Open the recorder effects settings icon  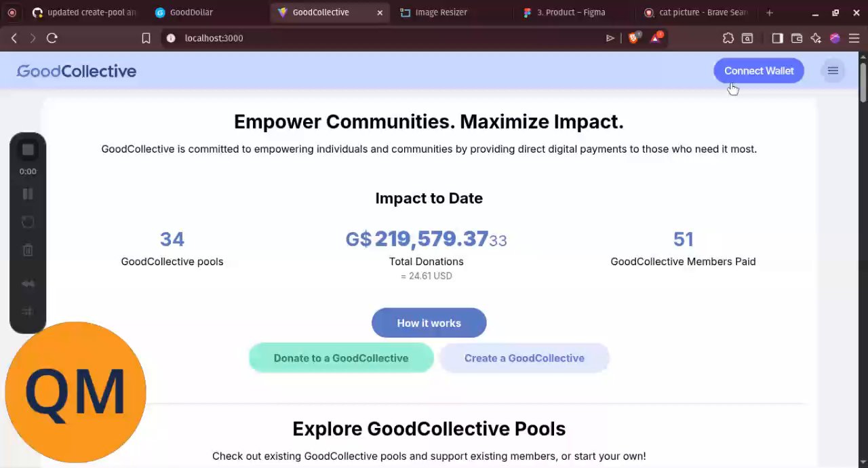pos(28,311)
